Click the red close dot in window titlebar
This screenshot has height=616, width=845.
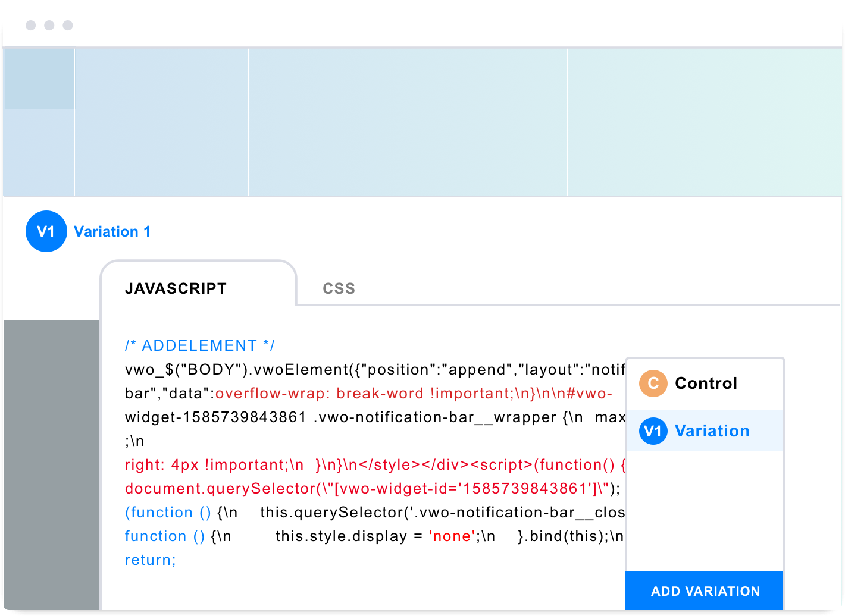tap(31, 26)
